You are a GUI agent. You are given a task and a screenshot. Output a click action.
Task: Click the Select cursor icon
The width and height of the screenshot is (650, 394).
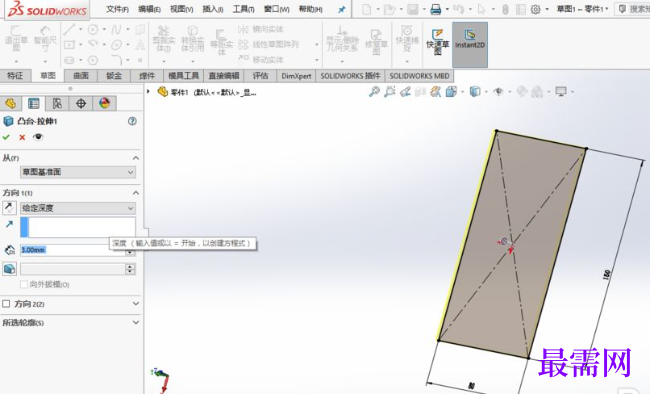point(481,9)
